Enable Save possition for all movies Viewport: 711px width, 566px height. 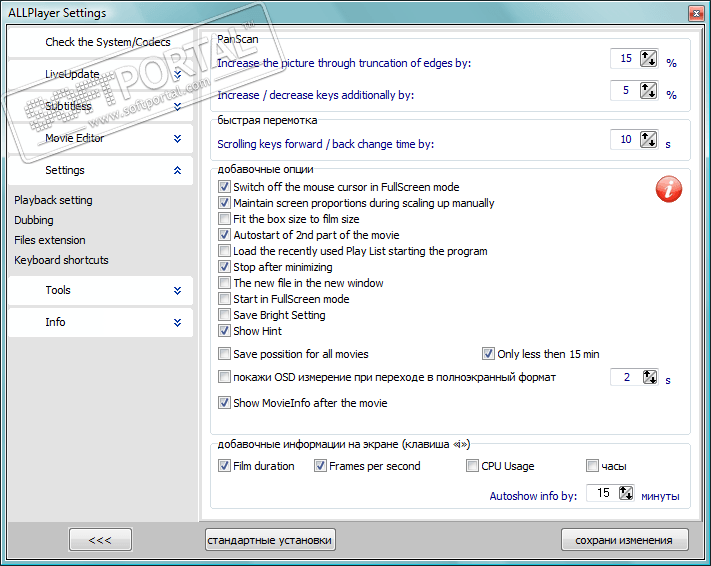224,353
